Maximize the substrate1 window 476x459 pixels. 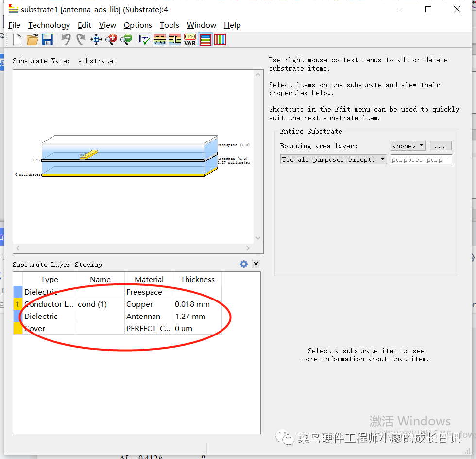pos(428,9)
